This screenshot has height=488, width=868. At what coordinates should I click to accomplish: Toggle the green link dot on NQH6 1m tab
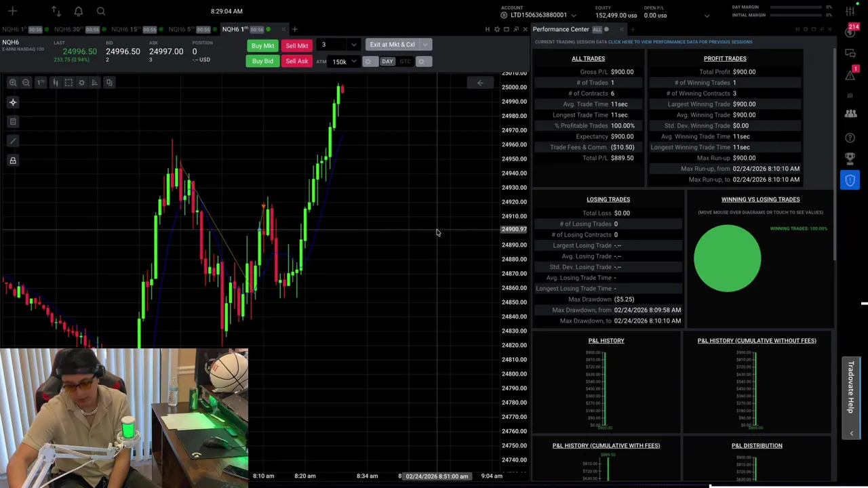(x=268, y=30)
